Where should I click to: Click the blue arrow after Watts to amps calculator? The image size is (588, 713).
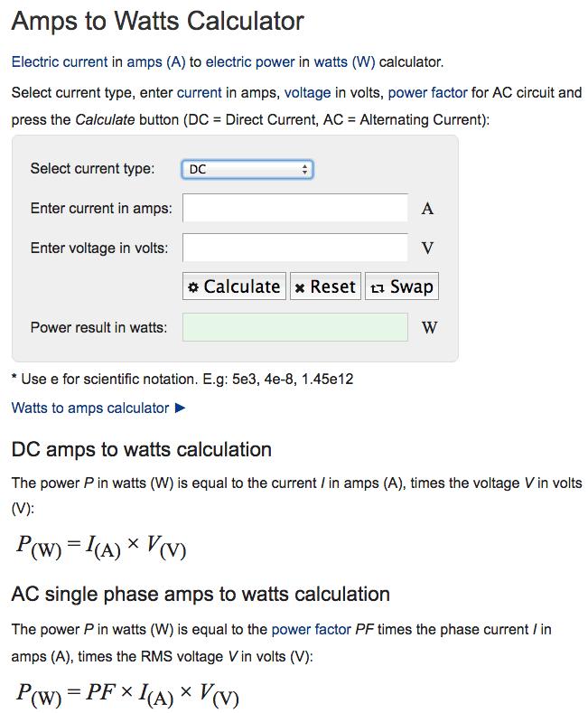(180, 408)
